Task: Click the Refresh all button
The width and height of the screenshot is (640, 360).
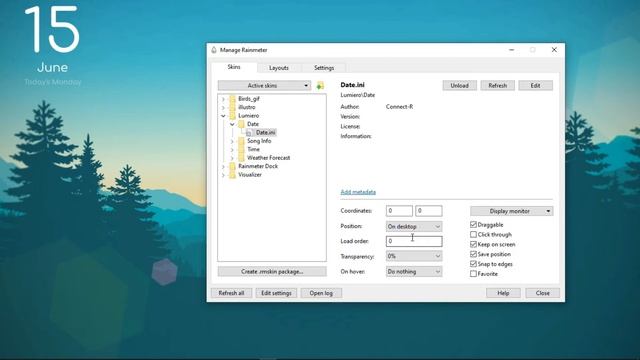Action: tap(231, 293)
